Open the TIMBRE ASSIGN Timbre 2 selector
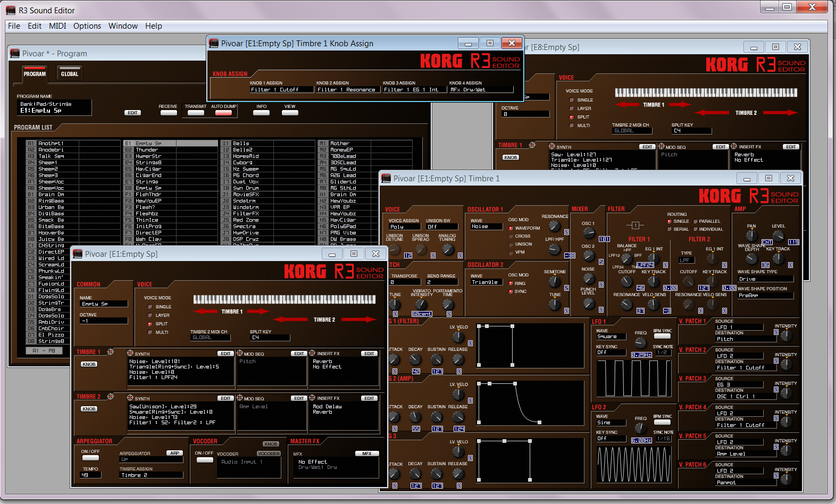This screenshot has height=504, width=836. tap(151, 475)
